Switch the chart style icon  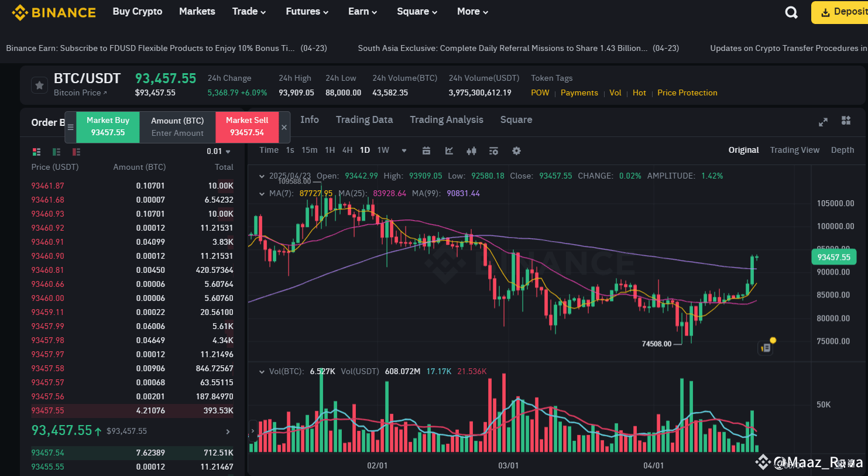pyautogui.click(x=471, y=150)
